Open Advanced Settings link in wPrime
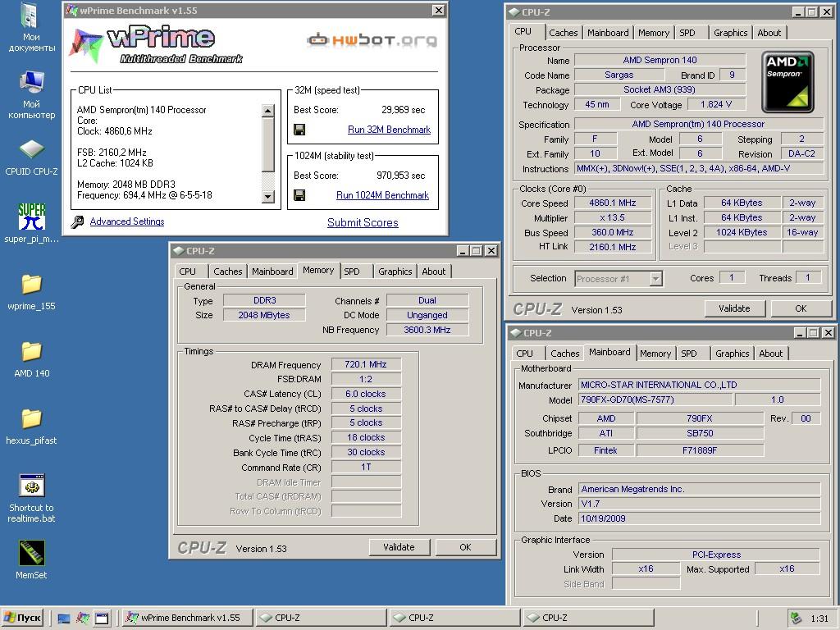840x630 pixels. (127, 221)
